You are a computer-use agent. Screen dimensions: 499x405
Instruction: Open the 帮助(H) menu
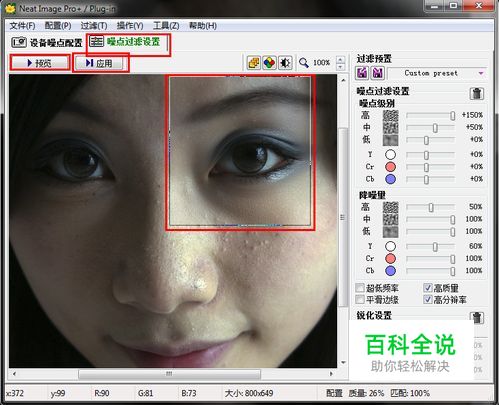click(203, 26)
